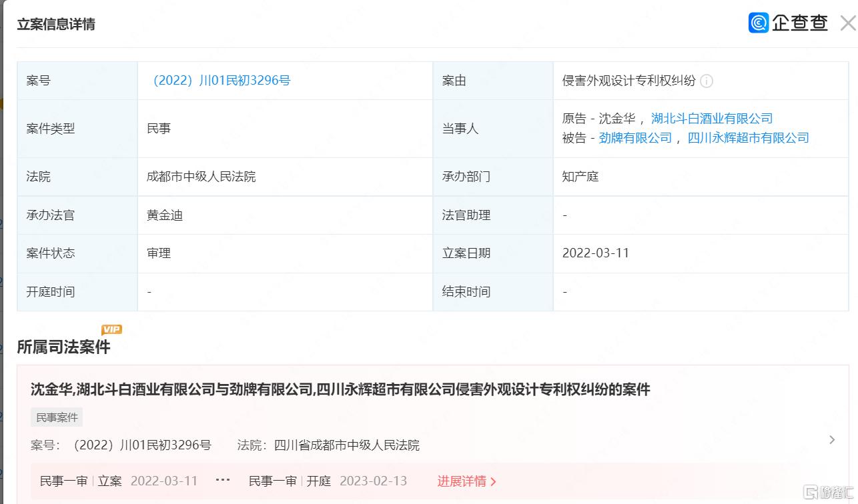Click the VIP badge above 所属司法案件
The height and width of the screenshot is (504, 858).
111,329
